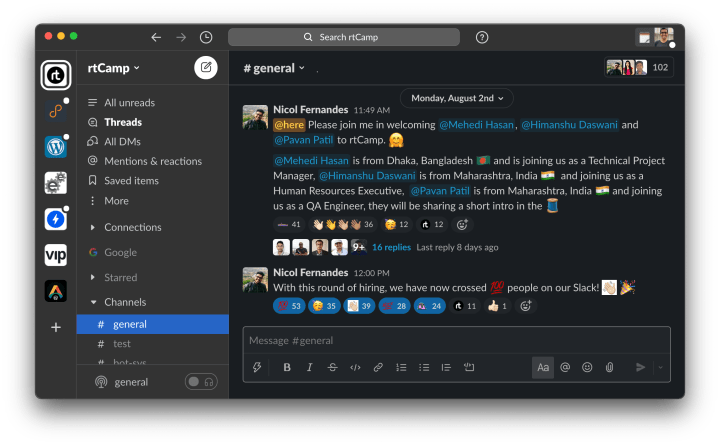Open the help question mark icon
720x445 pixels.
coord(482,37)
